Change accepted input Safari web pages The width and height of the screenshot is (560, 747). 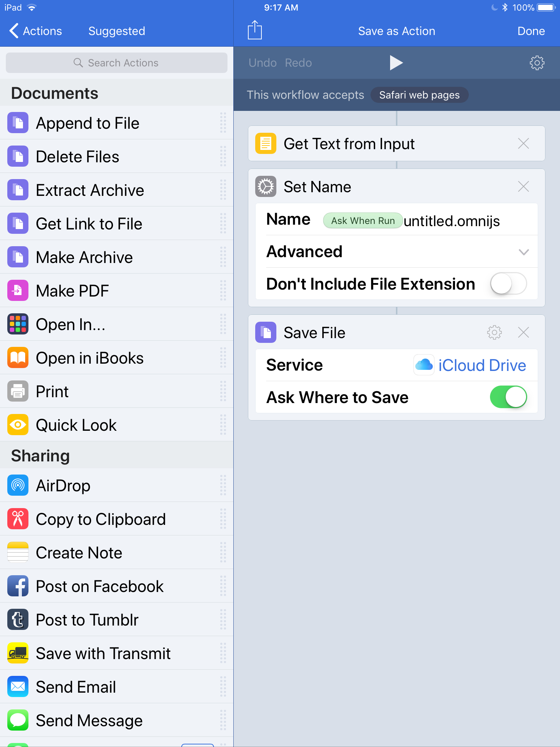coord(419,95)
